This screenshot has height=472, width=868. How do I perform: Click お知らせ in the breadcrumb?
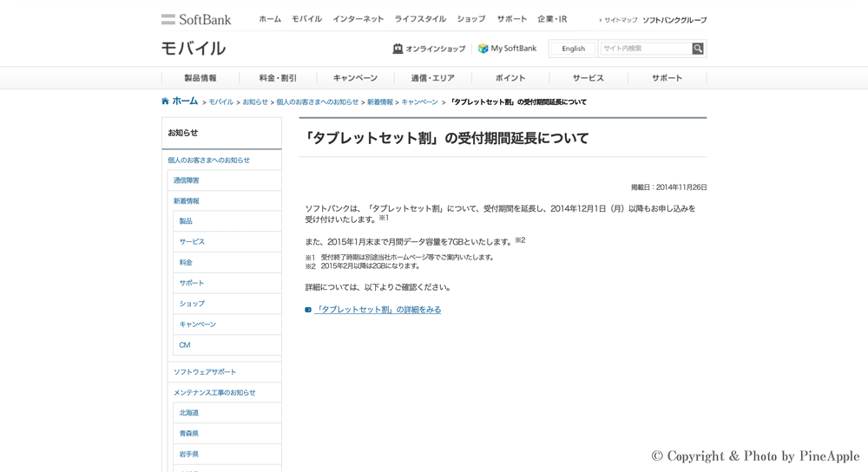(255, 102)
